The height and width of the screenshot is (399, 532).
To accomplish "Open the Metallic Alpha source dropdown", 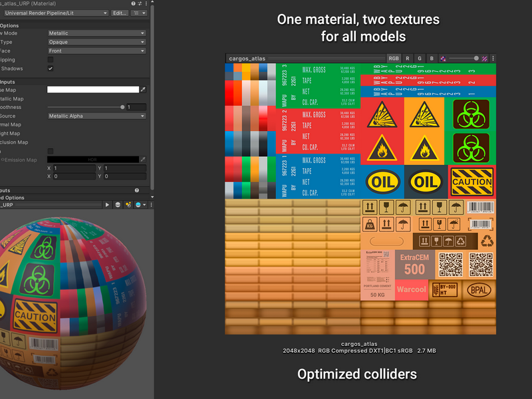I will pos(96,116).
